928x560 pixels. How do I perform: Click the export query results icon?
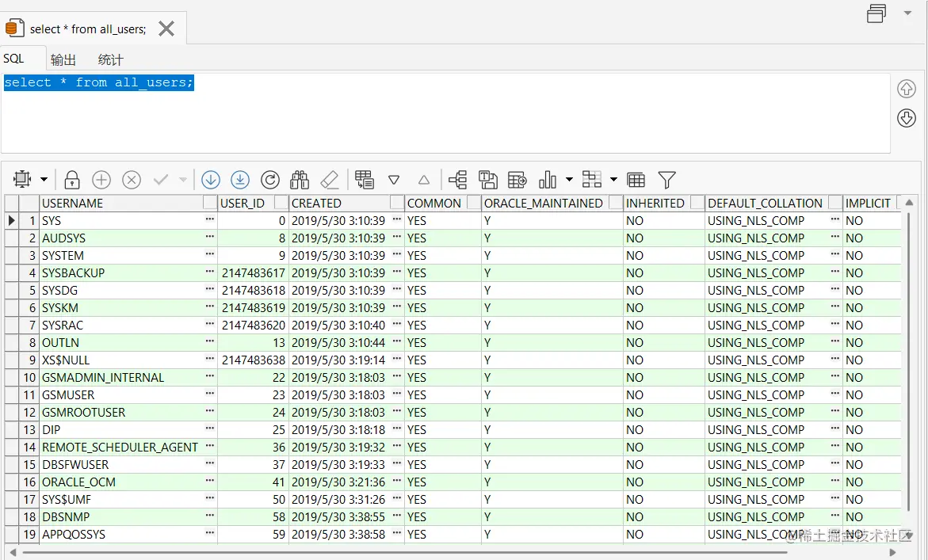[x=517, y=179]
